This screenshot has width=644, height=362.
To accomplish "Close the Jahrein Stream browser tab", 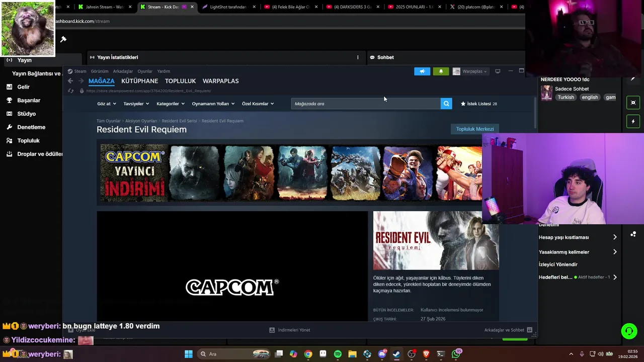I will tap(130, 7).
